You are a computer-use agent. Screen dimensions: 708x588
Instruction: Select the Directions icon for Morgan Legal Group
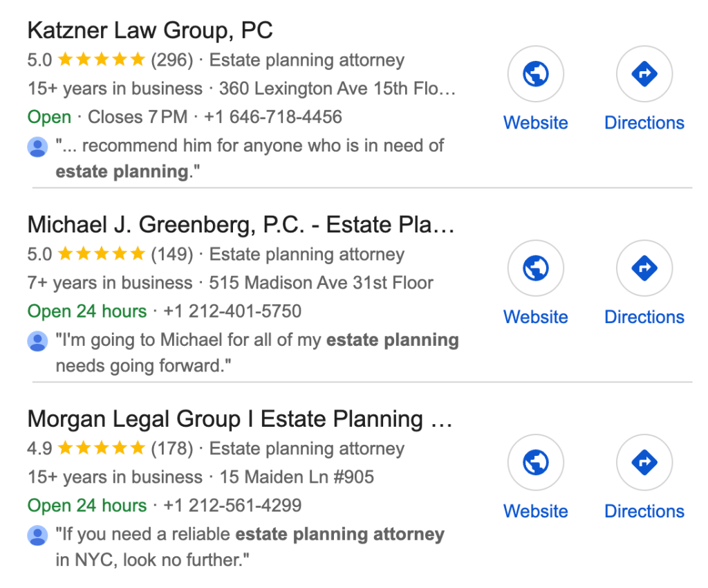(x=644, y=462)
